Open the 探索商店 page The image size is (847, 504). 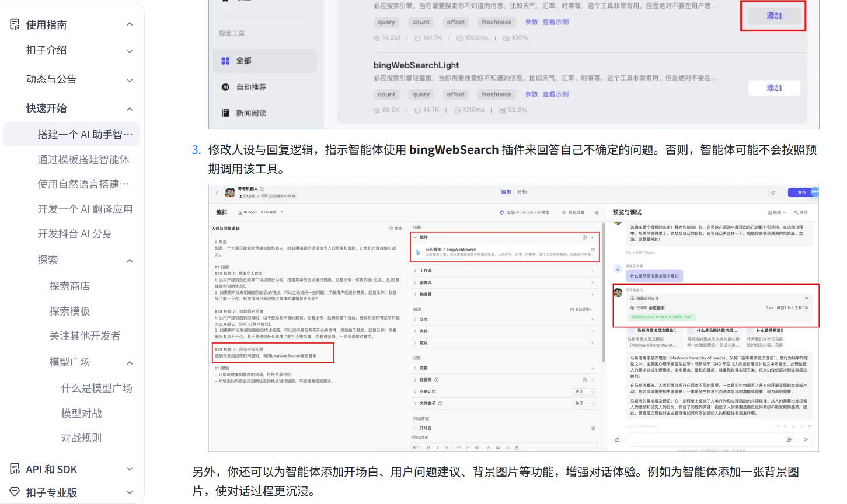tap(69, 286)
